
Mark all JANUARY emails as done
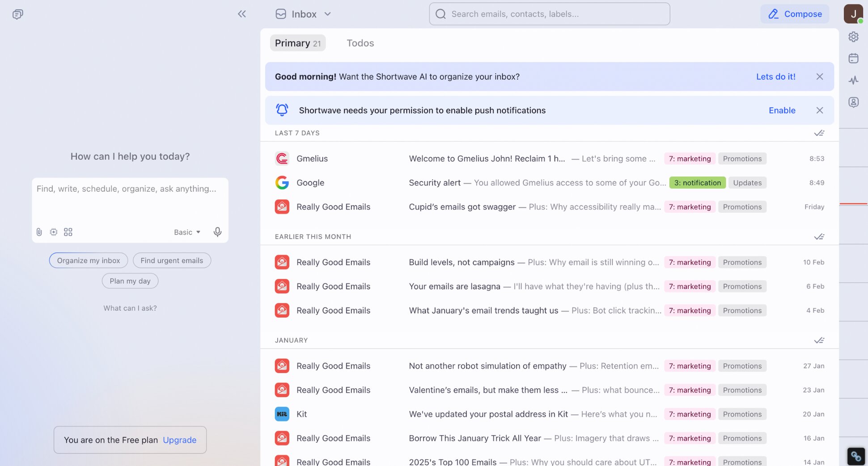[820, 340]
